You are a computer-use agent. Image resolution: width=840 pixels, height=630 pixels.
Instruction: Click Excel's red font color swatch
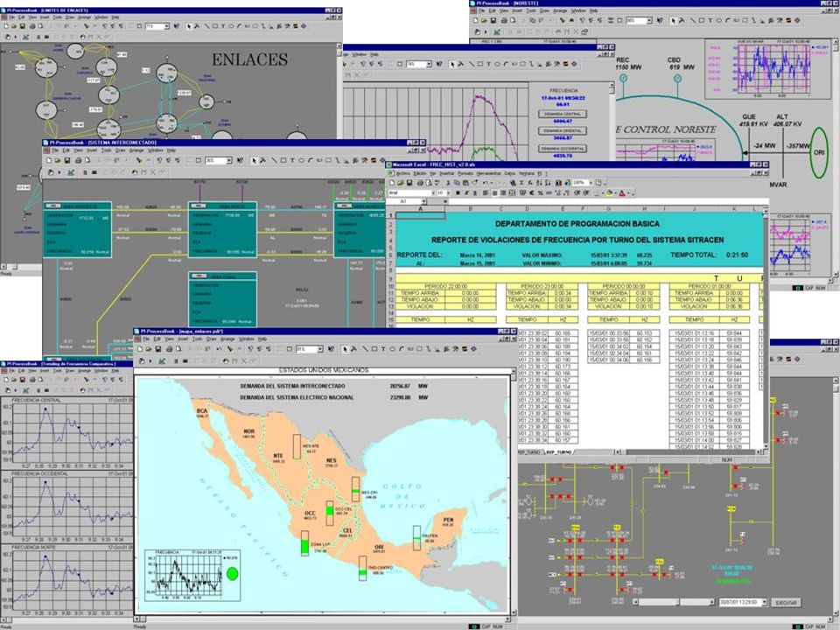(x=622, y=192)
